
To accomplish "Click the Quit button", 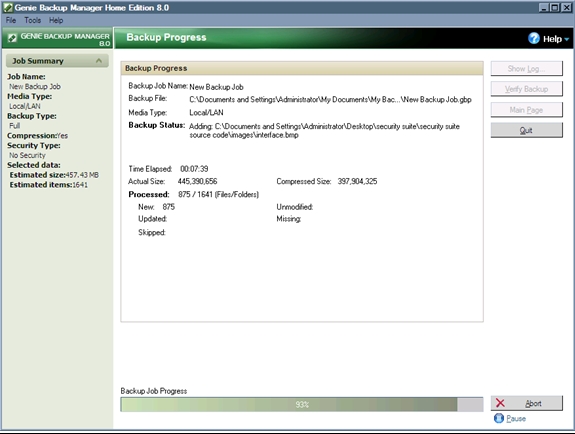I will [x=526, y=130].
